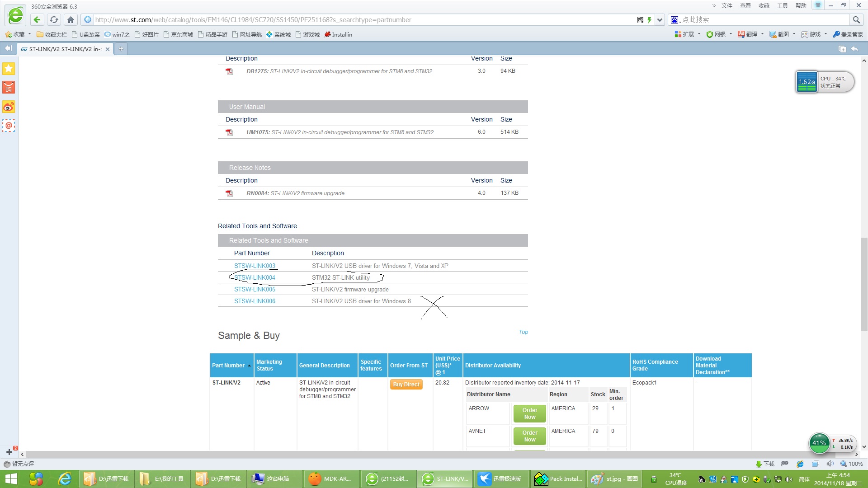Jump to page Top link
The height and width of the screenshot is (488, 868).
point(523,332)
